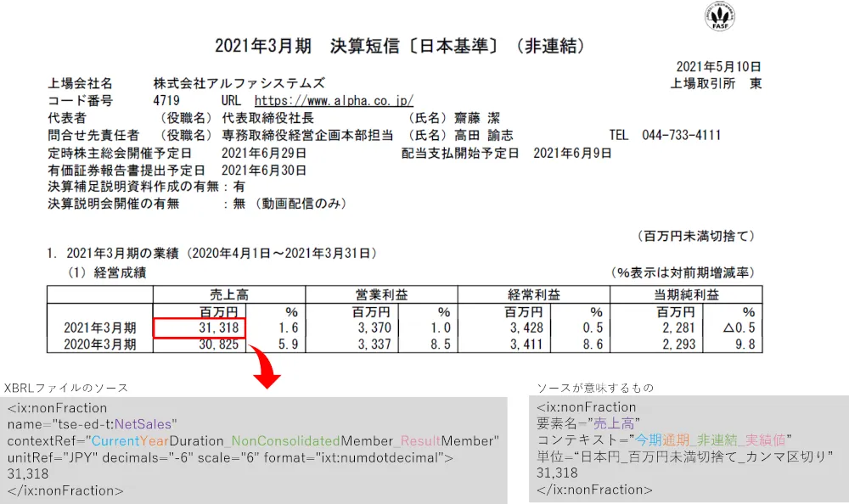849x504 pixels.
Task: Select representative title 代表取締役社長
Action: [x=267, y=118]
